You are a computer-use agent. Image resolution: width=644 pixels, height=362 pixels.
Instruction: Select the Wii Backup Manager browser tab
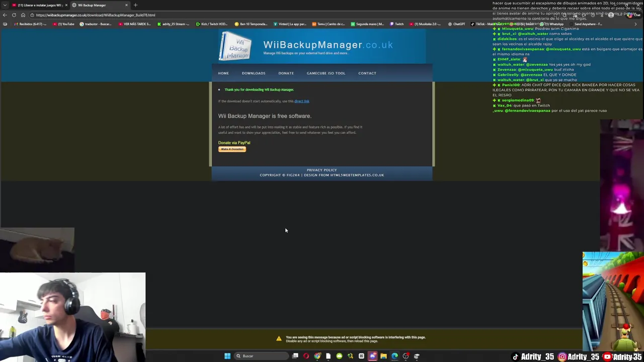[x=99, y=5]
